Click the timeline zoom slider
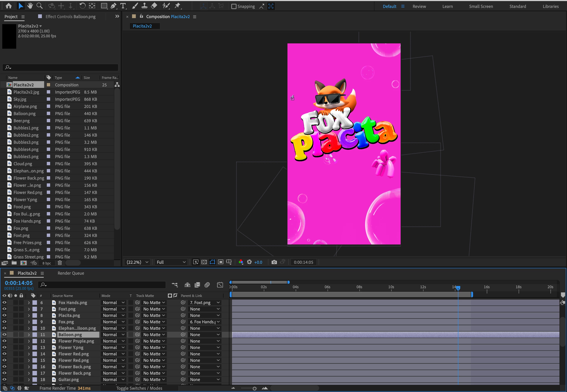The width and height of the screenshot is (567, 392). tap(254, 388)
